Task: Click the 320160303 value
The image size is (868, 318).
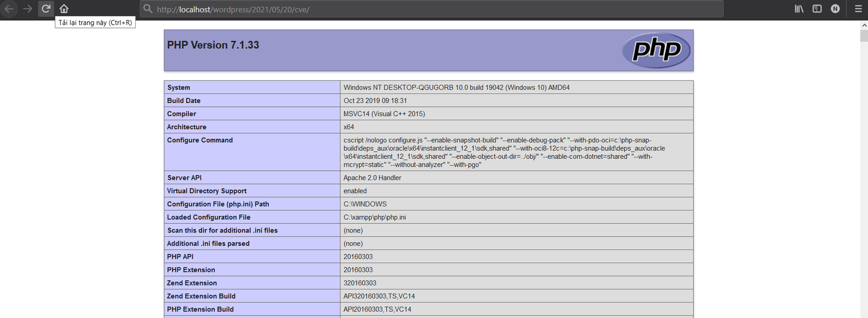Action: tap(360, 283)
